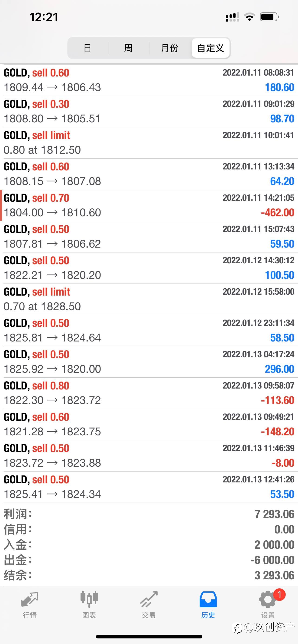Tap the Wi-Fi status icon
The width and height of the screenshot is (298, 644).
(x=249, y=17)
